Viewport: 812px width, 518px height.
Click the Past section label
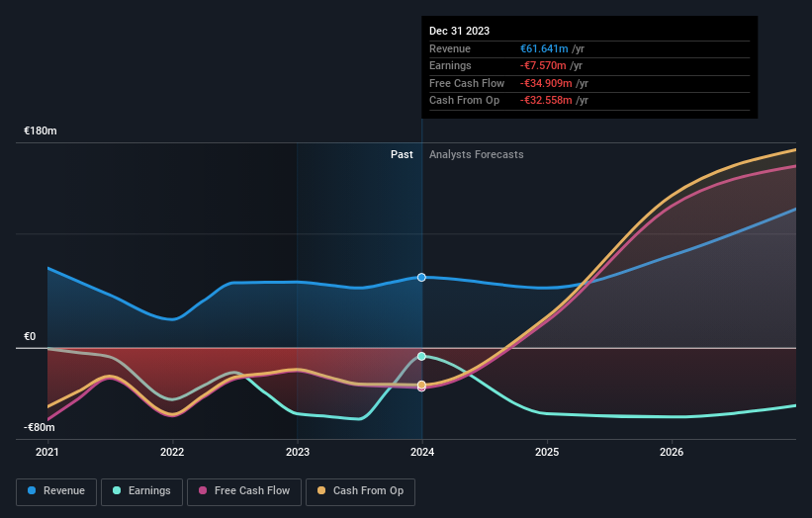402,154
